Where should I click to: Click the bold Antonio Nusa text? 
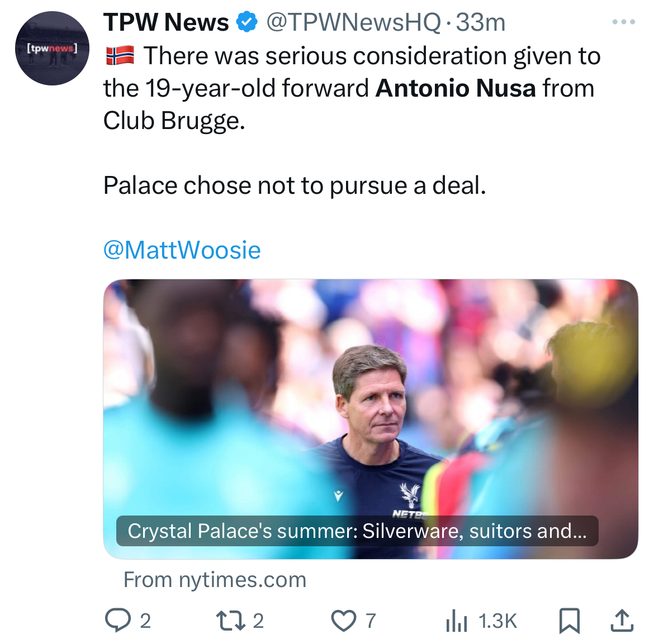pos(456,88)
